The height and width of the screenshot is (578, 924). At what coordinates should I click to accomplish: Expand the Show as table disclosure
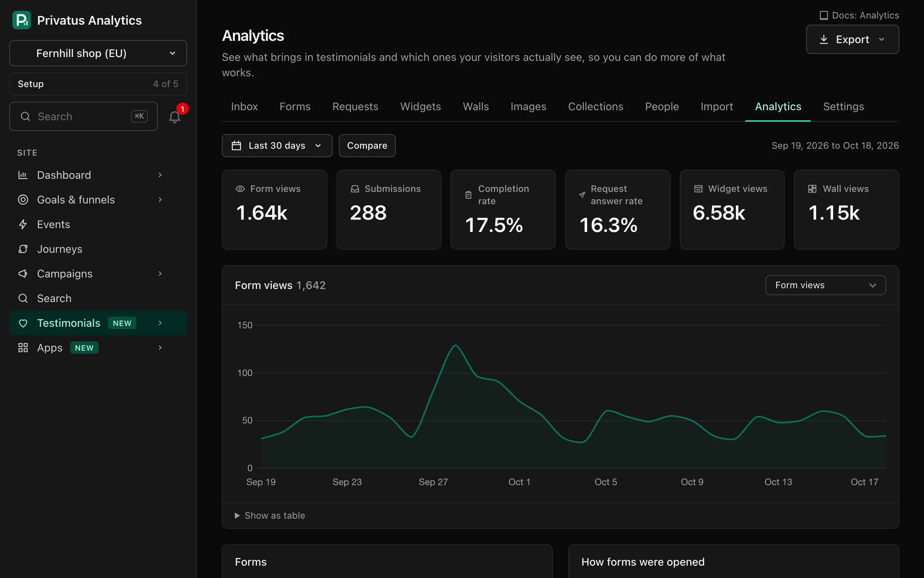pos(270,516)
